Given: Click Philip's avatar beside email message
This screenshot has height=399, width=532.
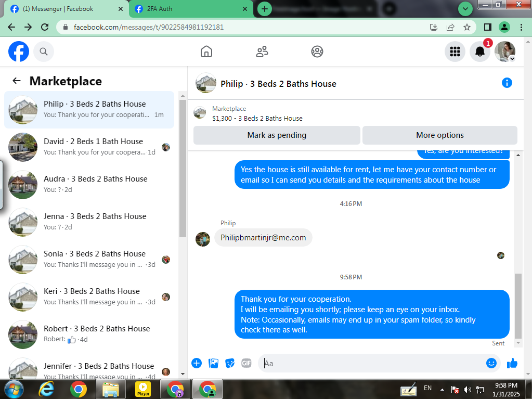Looking at the screenshot, I should [x=203, y=239].
